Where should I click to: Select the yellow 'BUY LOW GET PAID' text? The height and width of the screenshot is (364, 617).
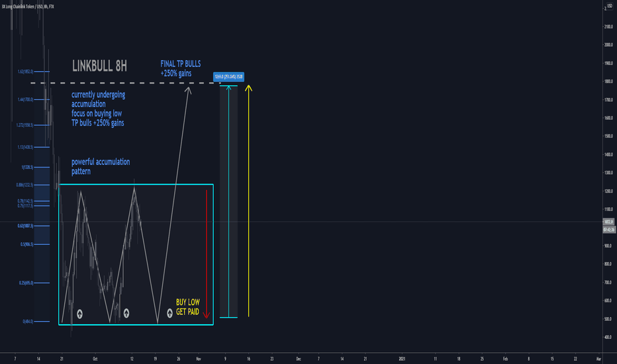click(x=188, y=307)
